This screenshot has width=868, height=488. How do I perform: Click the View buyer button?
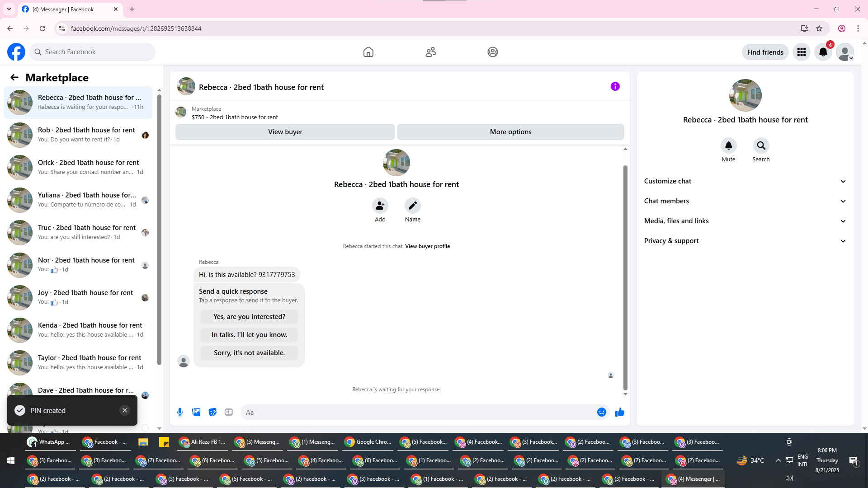tap(285, 132)
